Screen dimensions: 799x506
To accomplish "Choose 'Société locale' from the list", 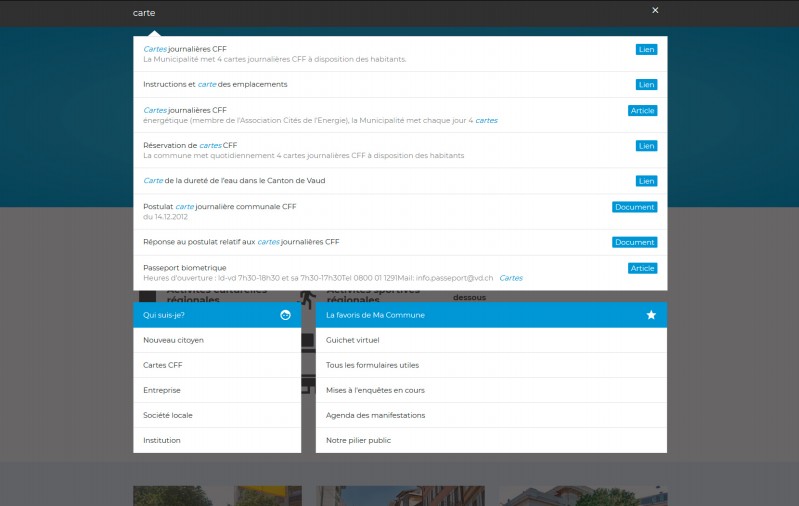I will [x=168, y=415].
